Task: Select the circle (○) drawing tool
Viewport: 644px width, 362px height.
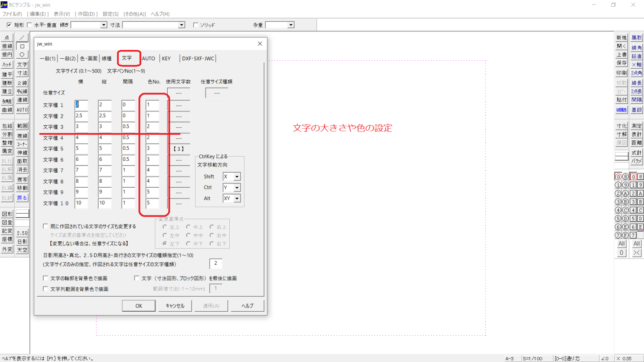Action: pyautogui.click(x=22, y=54)
